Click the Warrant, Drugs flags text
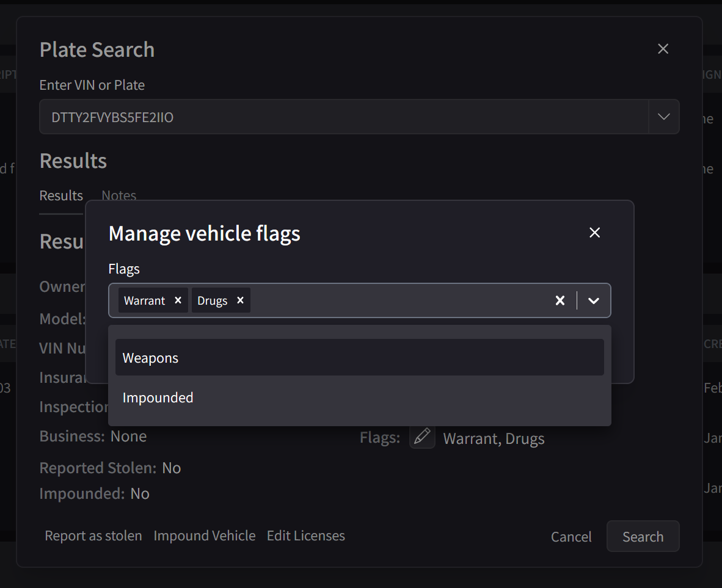722x588 pixels. tap(494, 438)
